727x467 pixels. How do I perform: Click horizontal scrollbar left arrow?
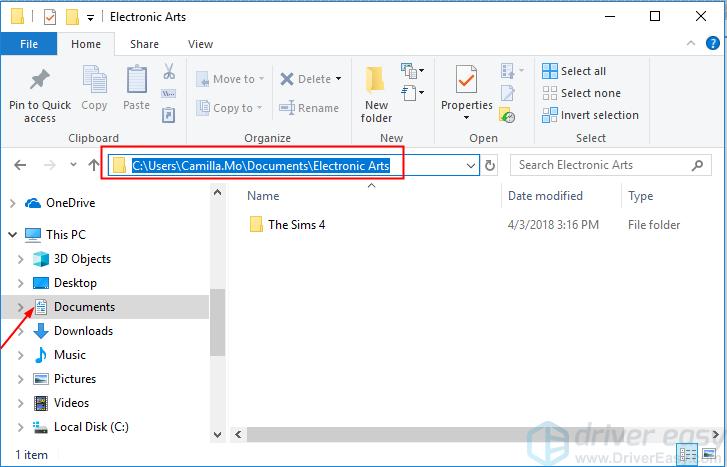click(238, 435)
